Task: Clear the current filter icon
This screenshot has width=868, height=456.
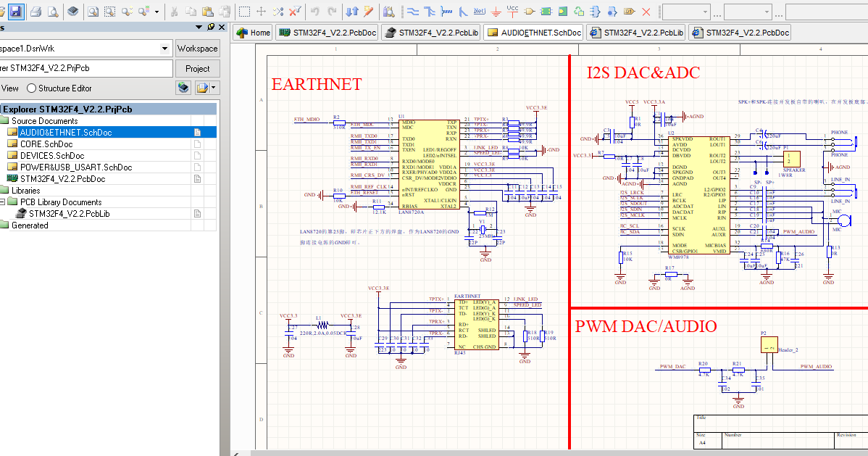Action: click(x=296, y=11)
